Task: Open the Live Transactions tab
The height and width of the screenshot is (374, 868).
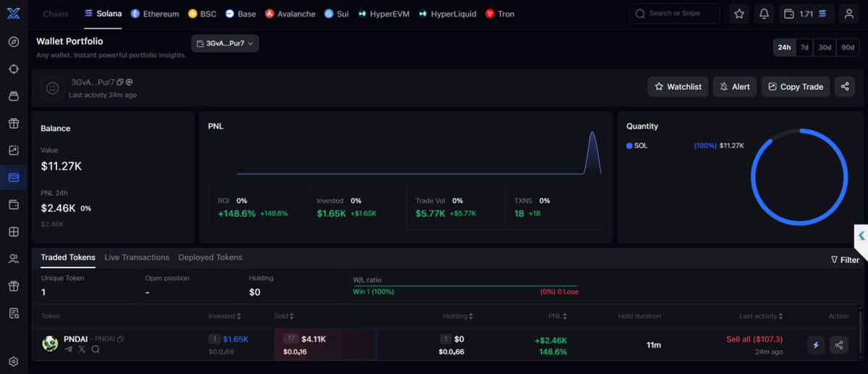Action: [x=137, y=258]
